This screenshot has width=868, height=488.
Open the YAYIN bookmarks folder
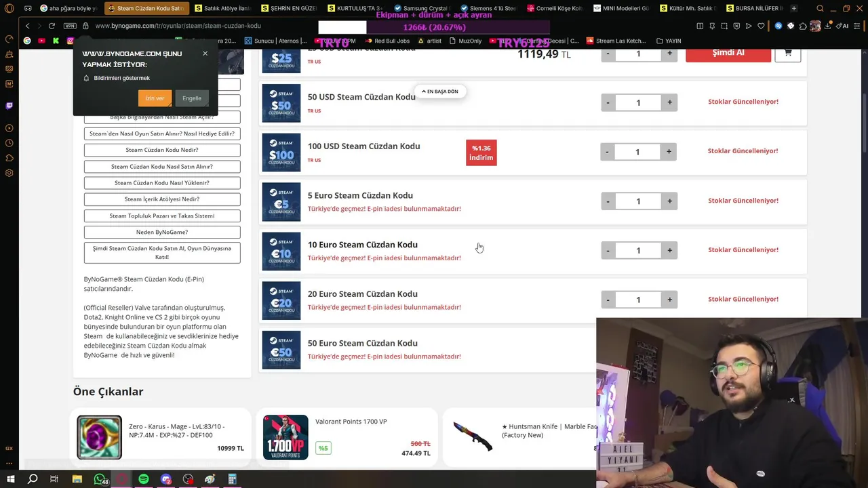(669, 41)
